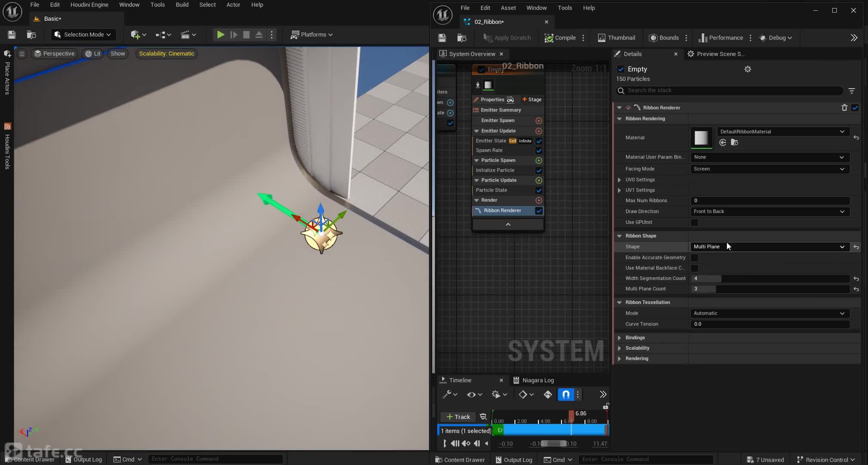Viewport: 868px width, 465px height.
Task: Open the add-content cube icon dropdown
Action: 138,35
